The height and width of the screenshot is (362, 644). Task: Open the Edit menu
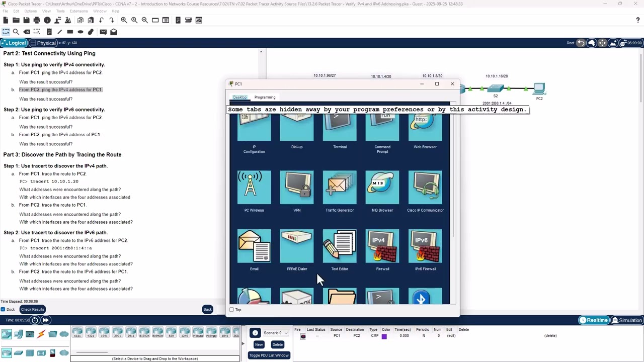click(x=16, y=11)
